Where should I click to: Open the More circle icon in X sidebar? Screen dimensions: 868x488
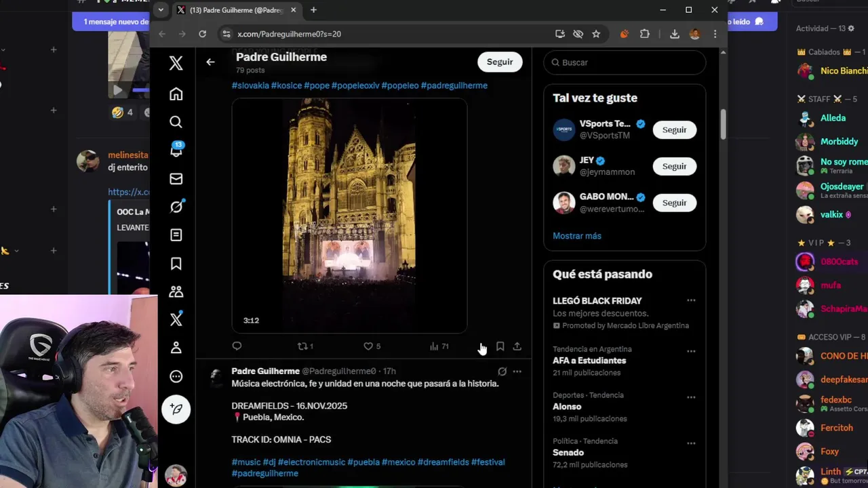click(176, 376)
